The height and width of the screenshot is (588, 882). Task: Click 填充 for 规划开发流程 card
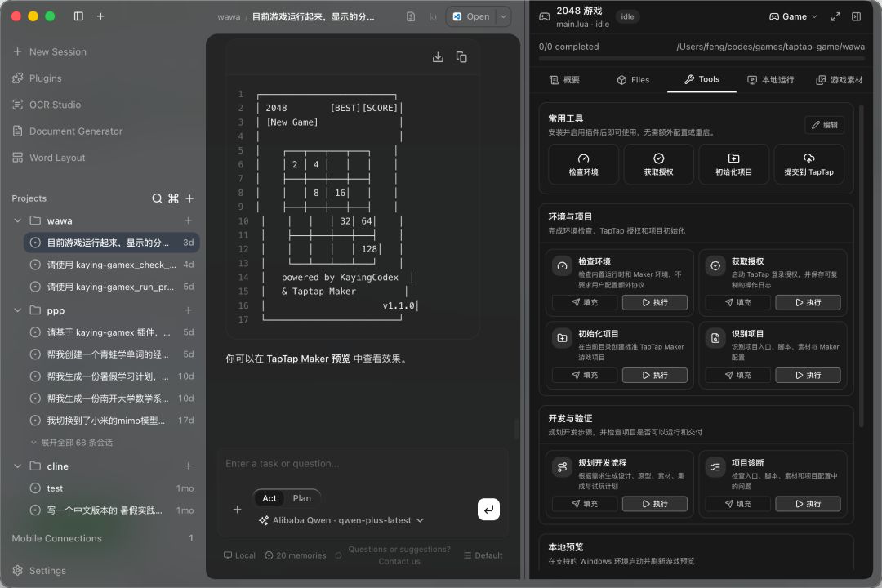[585, 504]
